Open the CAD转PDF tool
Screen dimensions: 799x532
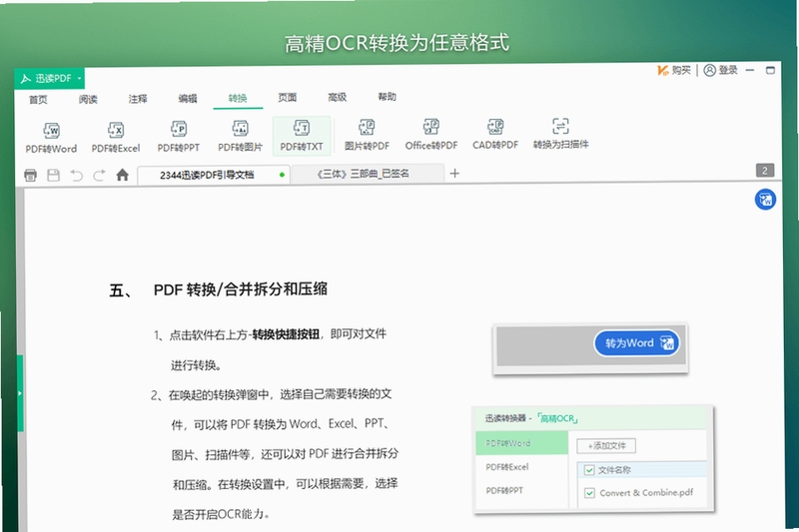[x=495, y=134]
